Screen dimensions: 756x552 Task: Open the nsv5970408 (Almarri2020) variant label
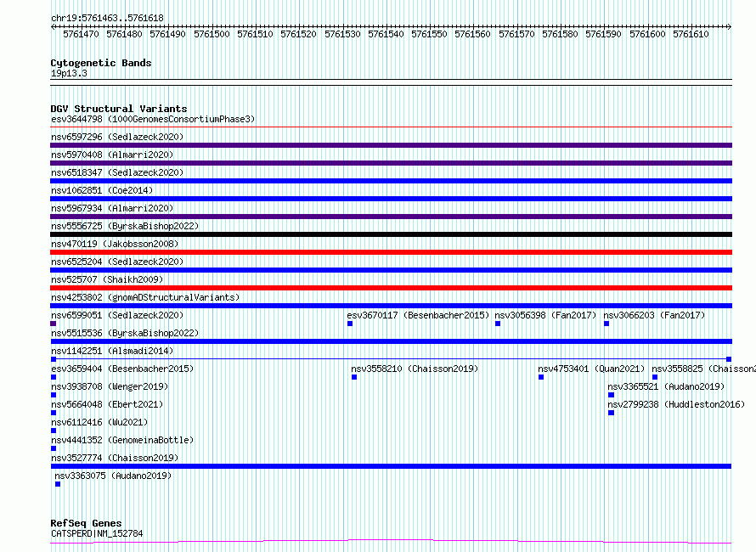pos(112,155)
